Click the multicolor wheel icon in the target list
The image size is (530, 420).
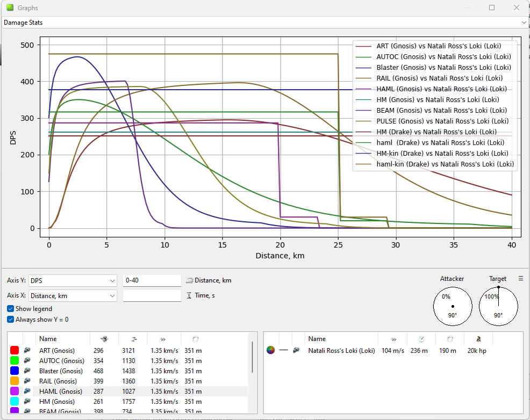270,350
